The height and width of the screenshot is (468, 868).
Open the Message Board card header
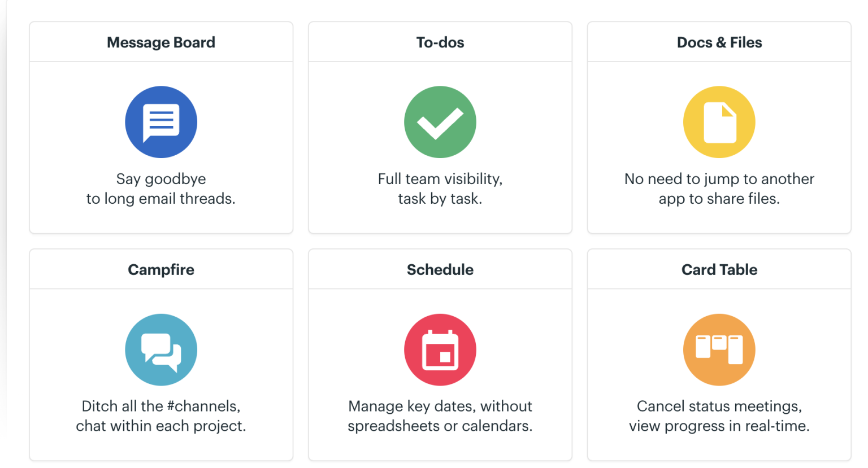click(x=161, y=42)
